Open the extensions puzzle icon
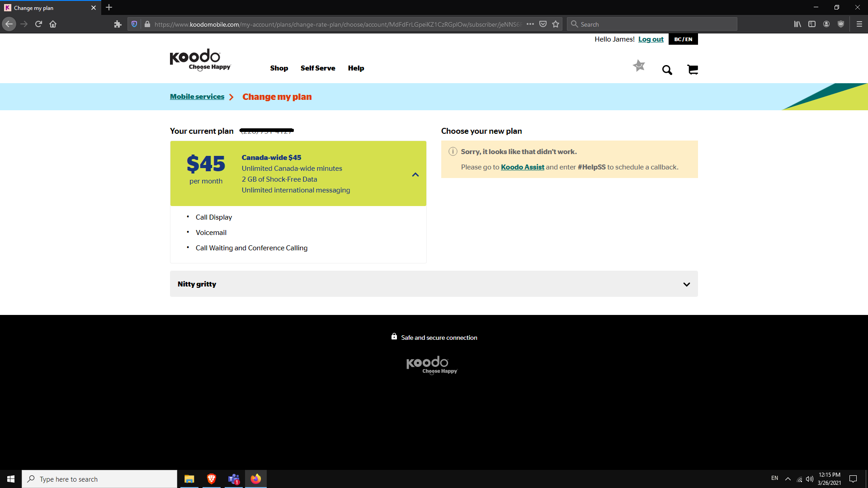 coord(118,24)
